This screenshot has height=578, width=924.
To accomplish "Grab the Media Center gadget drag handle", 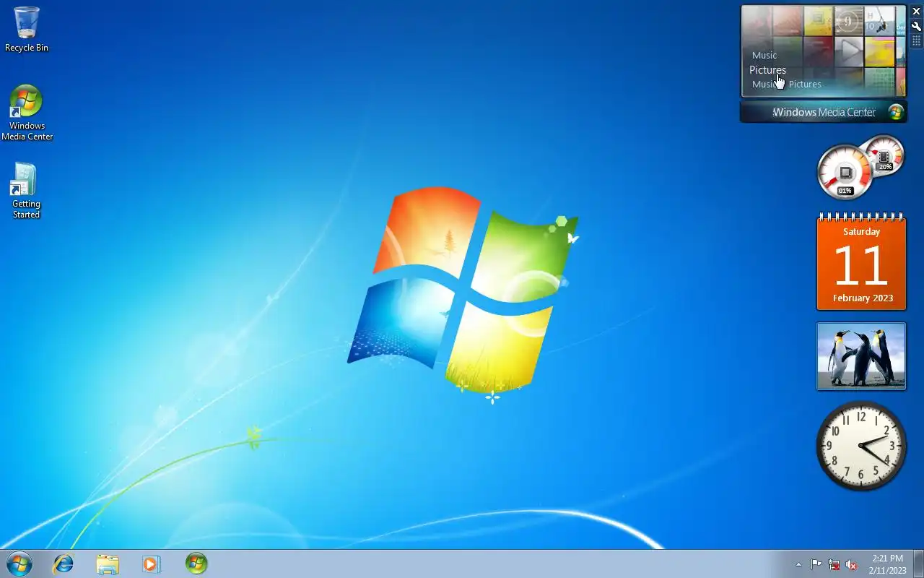I will click(916, 41).
